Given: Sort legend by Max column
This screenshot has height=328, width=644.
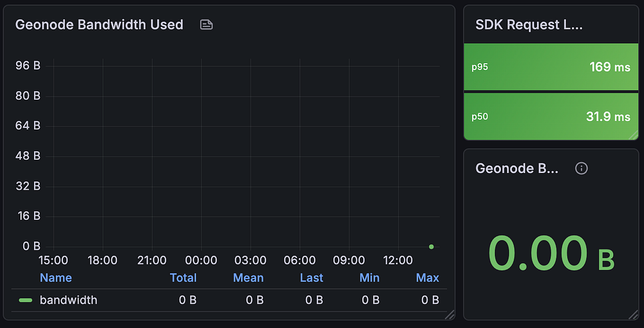Looking at the screenshot, I should tap(428, 278).
